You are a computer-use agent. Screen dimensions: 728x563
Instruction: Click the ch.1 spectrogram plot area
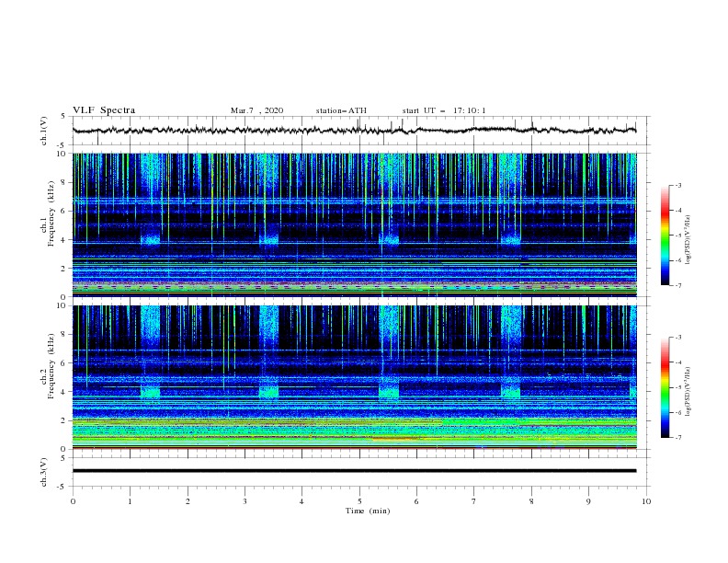[354, 224]
